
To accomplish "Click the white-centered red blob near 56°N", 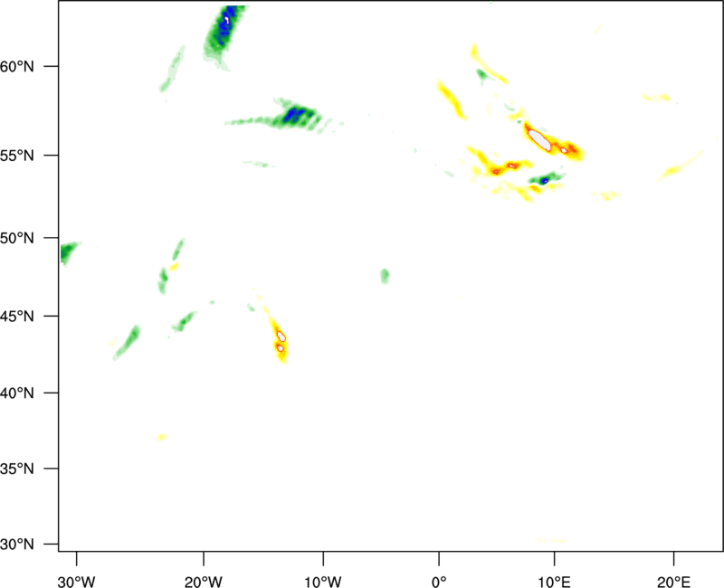I will [x=540, y=139].
